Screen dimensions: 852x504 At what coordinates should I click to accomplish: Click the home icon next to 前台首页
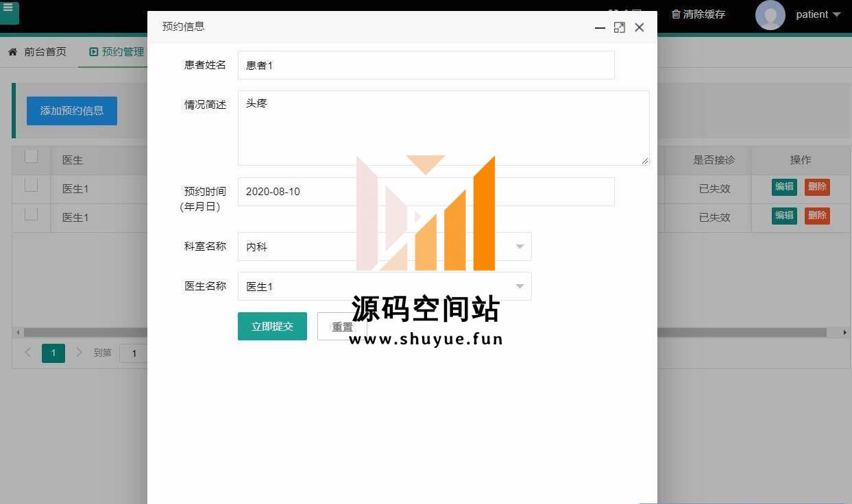[13, 52]
